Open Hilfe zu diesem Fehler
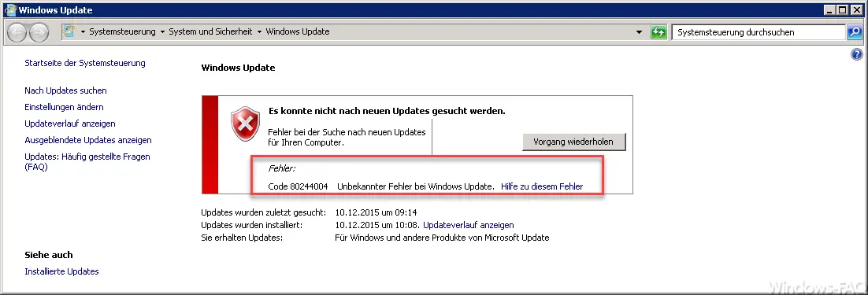This screenshot has height=295, width=868. coord(542,186)
